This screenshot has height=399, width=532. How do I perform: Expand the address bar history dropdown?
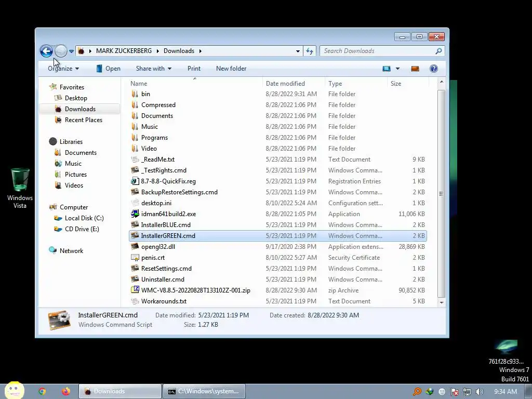[x=298, y=51]
